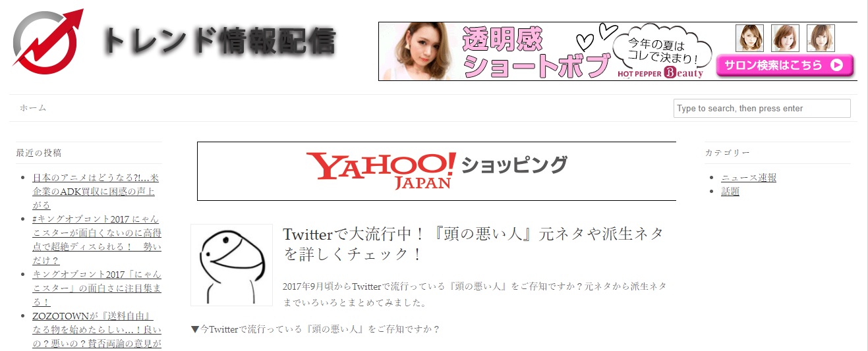Open the 頭の悪い人 character thumbnail
Viewport: 868px width, 351px height.
[231, 265]
